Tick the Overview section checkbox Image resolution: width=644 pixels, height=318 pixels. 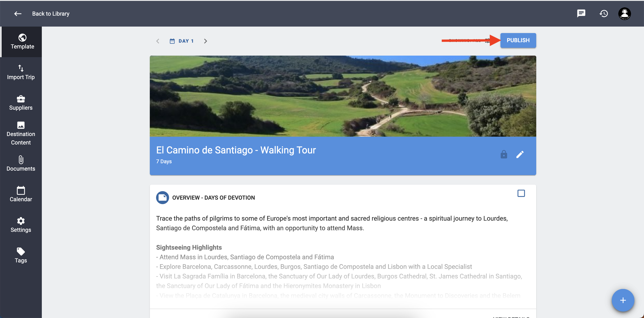click(521, 193)
